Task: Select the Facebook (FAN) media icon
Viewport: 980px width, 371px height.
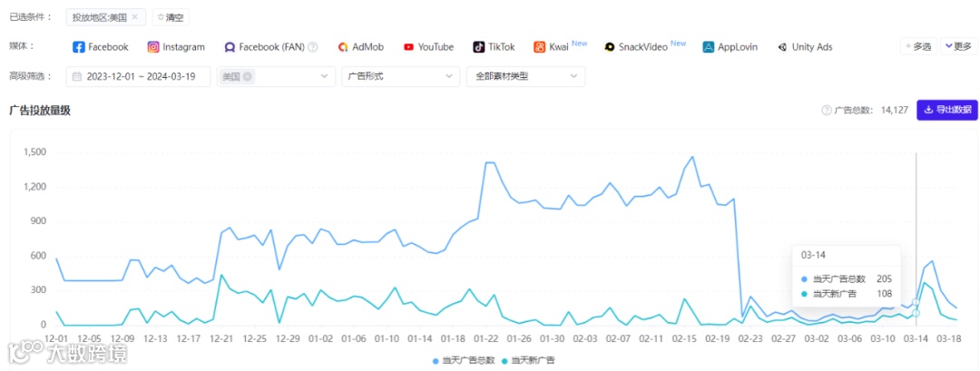Action: click(x=230, y=47)
